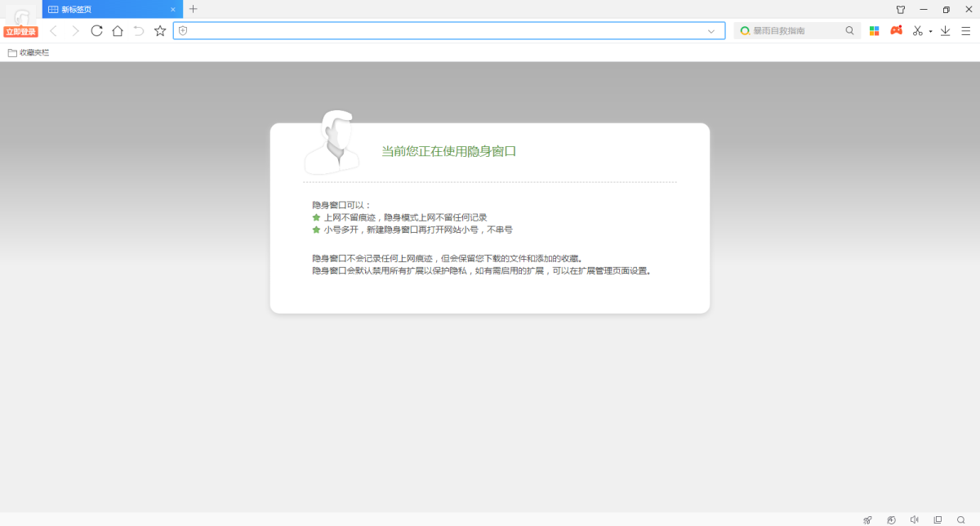980x526 pixels.
Task: Click the overlapping windows status icon
Action: click(938, 519)
